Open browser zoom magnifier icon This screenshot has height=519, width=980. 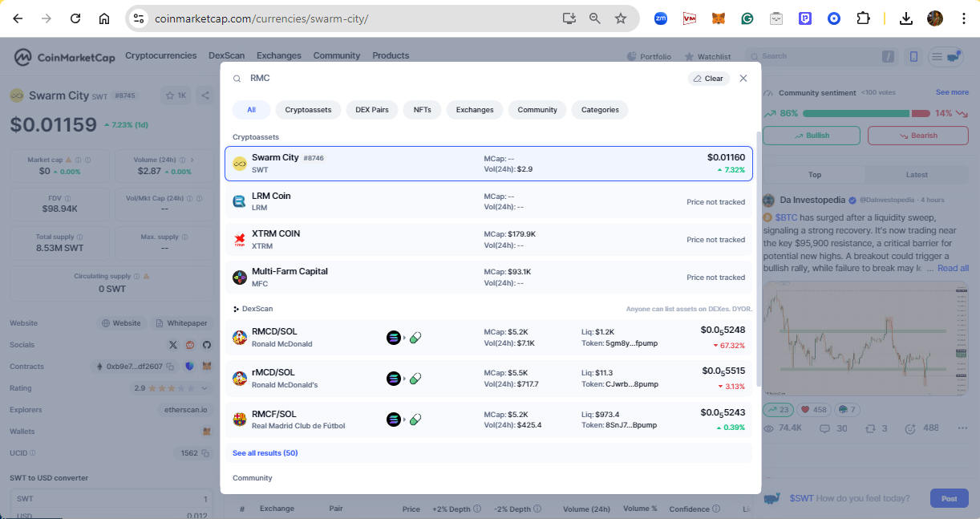pos(595,18)
